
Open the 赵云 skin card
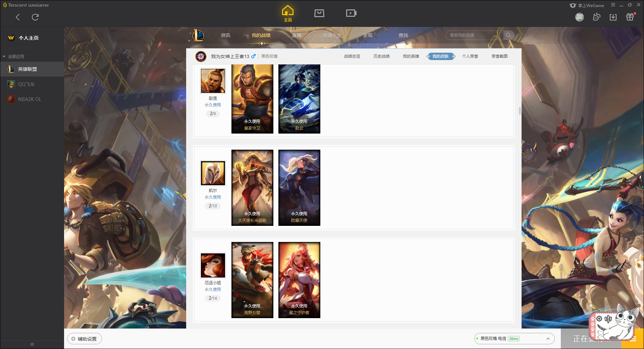coord(299,99)
